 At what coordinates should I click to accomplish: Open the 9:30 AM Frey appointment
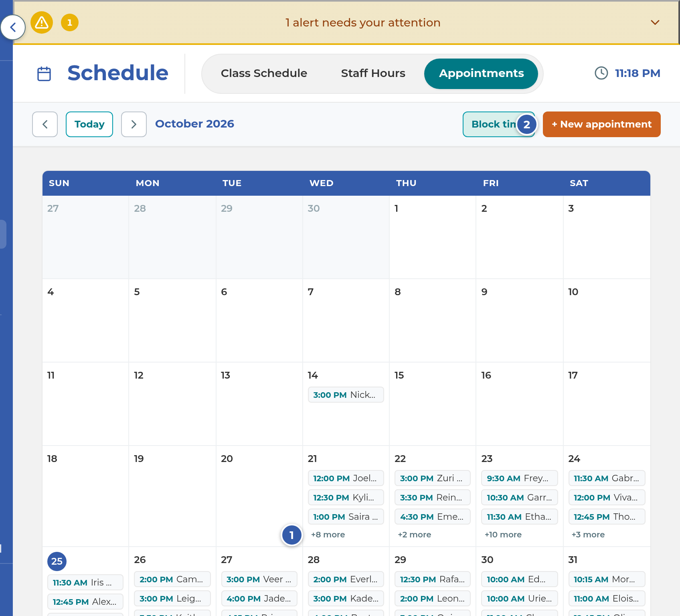click(520, 478)
